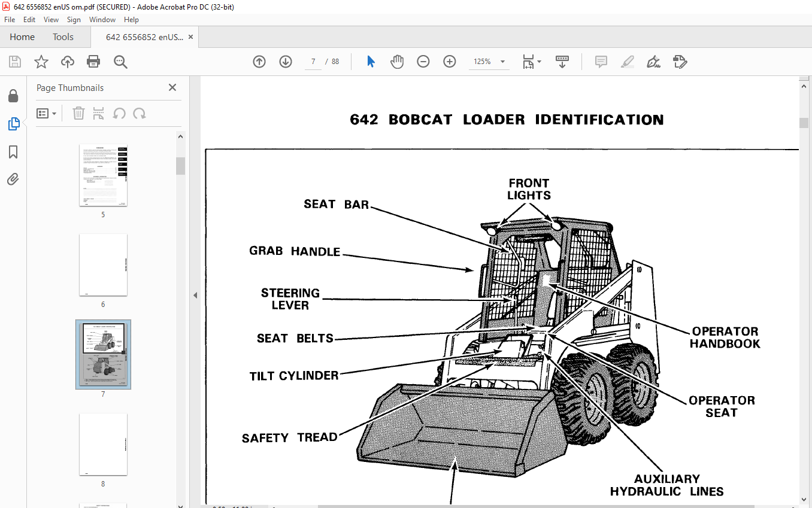
Task: Select page 7 thumbnail
Action: point(103,354)
